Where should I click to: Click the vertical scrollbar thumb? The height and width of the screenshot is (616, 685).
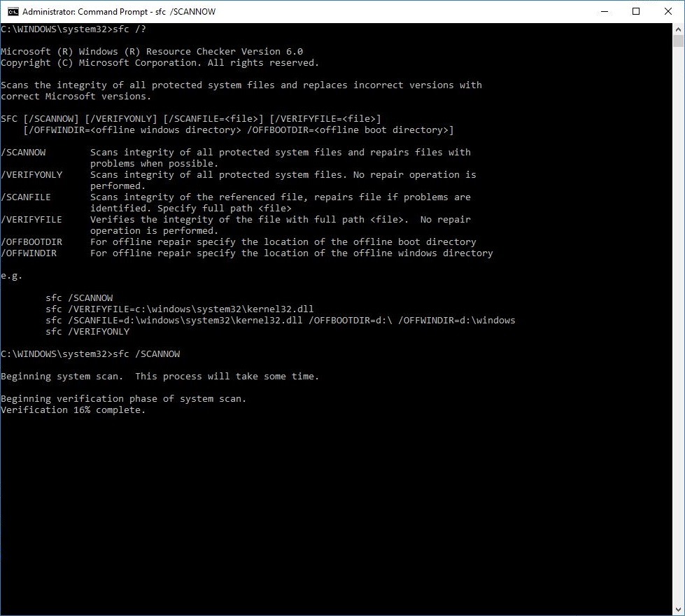(x=678, y=41)
